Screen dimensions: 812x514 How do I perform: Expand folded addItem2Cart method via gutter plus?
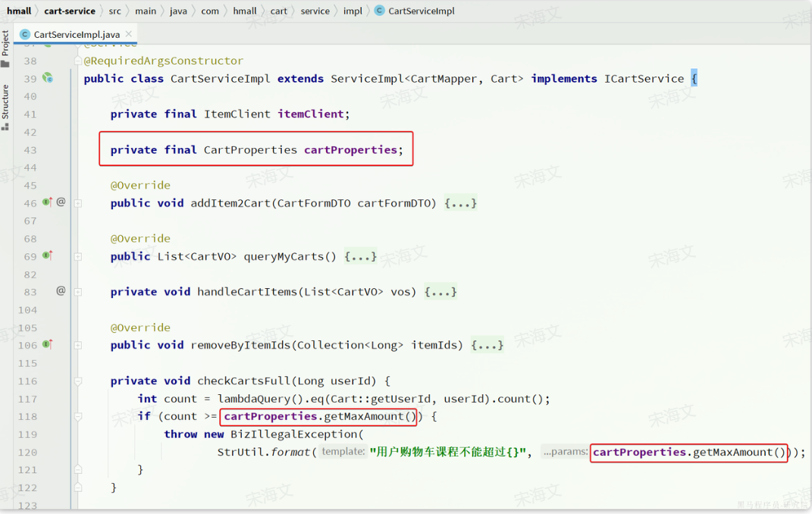click(77, 203)
